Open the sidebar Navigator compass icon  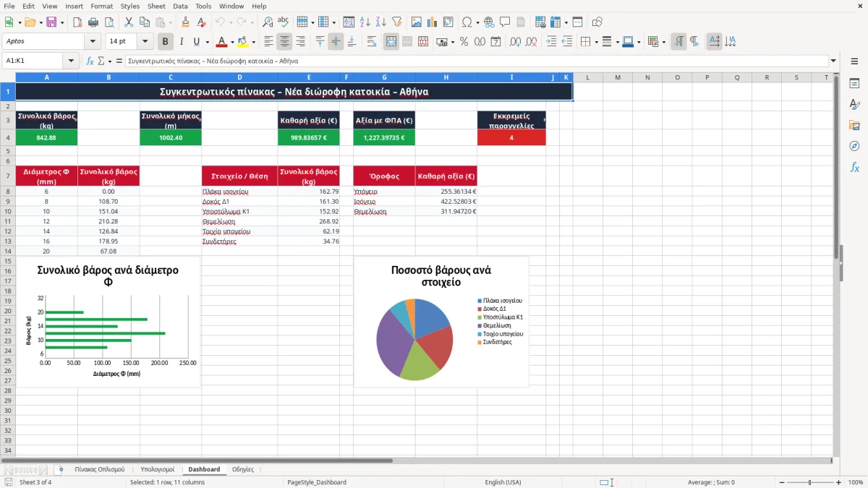click(854, 146)
